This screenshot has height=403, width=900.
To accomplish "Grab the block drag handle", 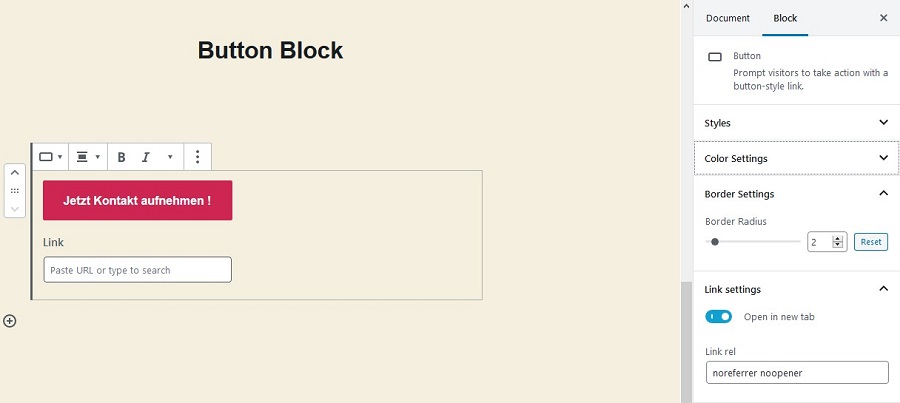I will click(x=14, y=190).
